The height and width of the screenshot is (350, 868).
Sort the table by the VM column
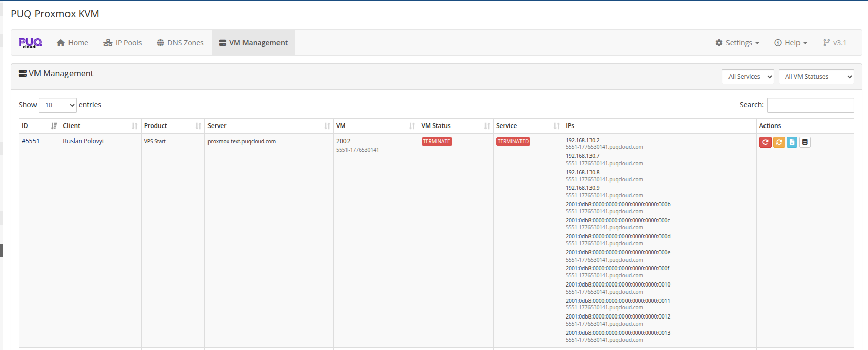[x=376, y=126]
